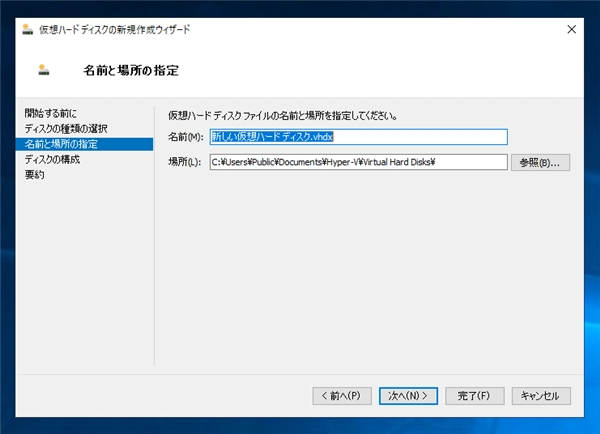The height and width of the screenshot is (434, 600).
Task: Click 参照(B)... browse button
Action: pos(540,163)
